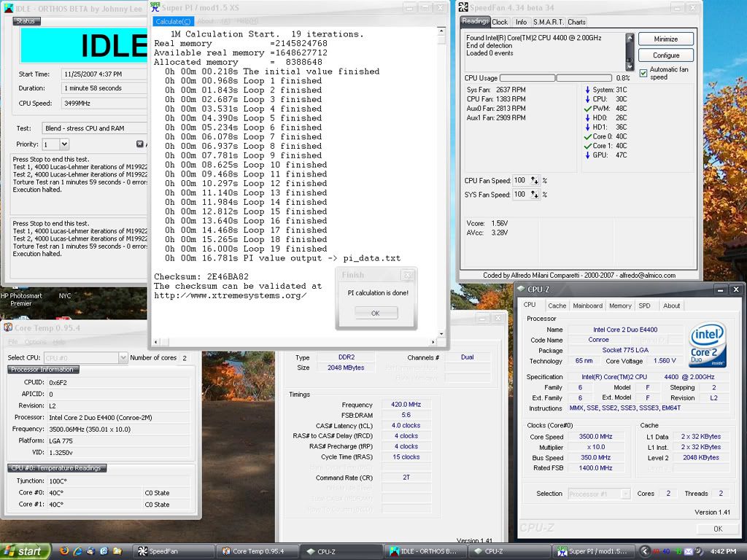
Task: Click the down arrow icon beside System 31C
Action: tap(587, 90)
